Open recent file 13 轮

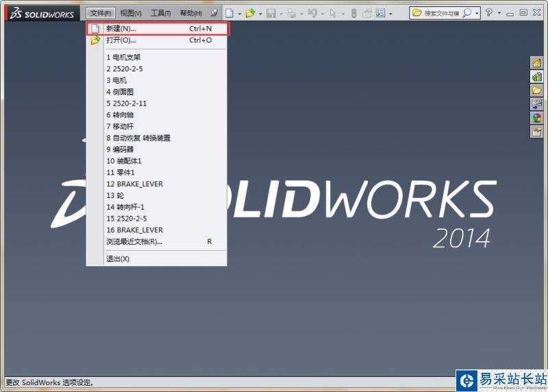click(157, 195)
